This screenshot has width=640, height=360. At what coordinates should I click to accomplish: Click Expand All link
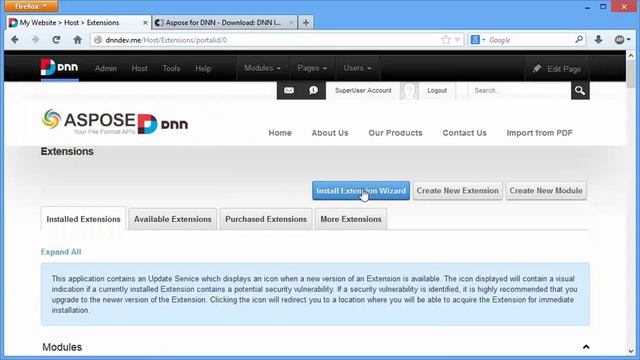click(x=61, y=252)
